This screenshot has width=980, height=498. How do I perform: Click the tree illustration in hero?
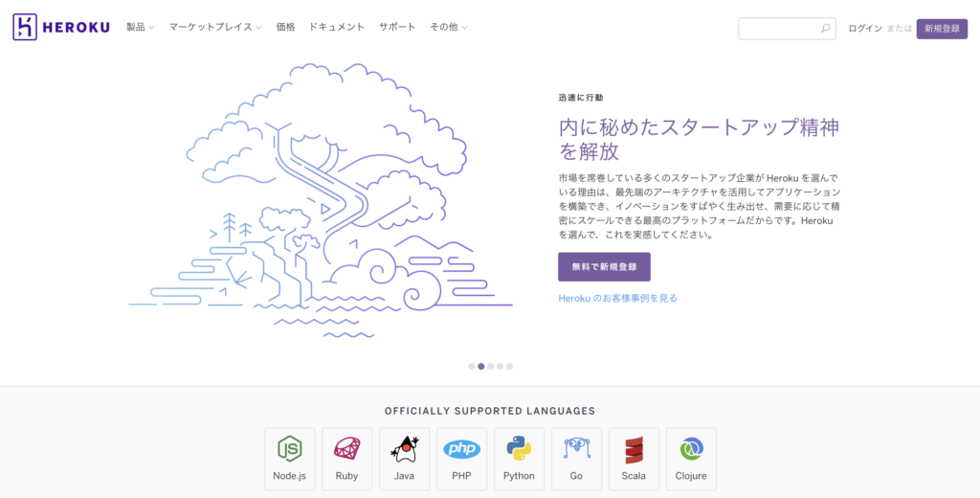[x=321, y=200]
